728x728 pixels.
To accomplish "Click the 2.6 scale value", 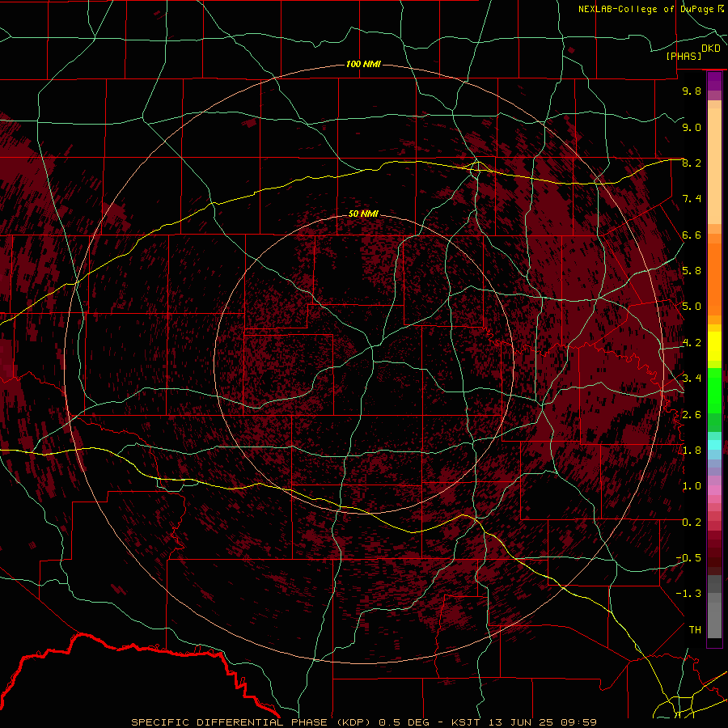I will [692, 415].
